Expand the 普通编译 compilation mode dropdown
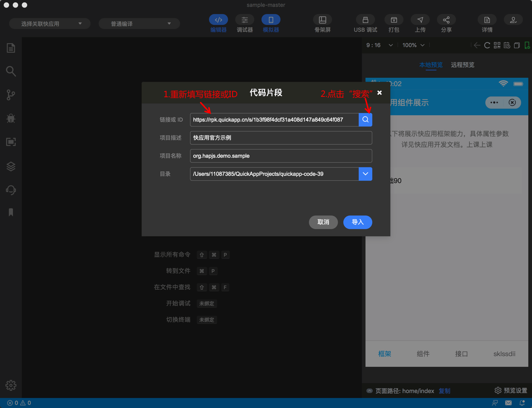The width and height of the screenshot is (532, 408). coord(139,23)
